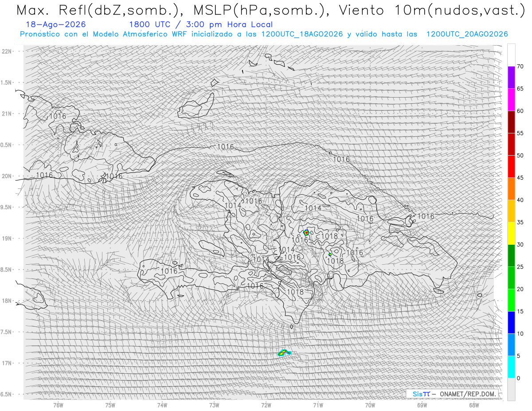Viewport: 532px width, 411px height.
Task: Select the dark red 55-60 dBZ band
Action: (511, 122)
